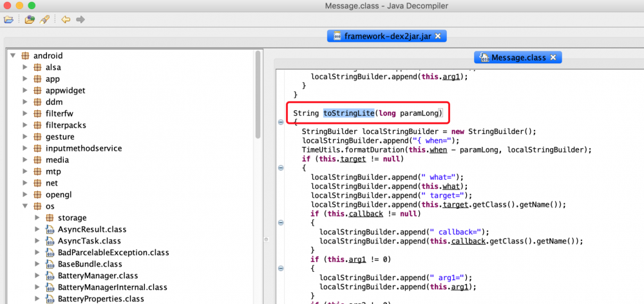644x304 pixels.
Task: Collapse the android package node
Action: [x=13, y=56]
